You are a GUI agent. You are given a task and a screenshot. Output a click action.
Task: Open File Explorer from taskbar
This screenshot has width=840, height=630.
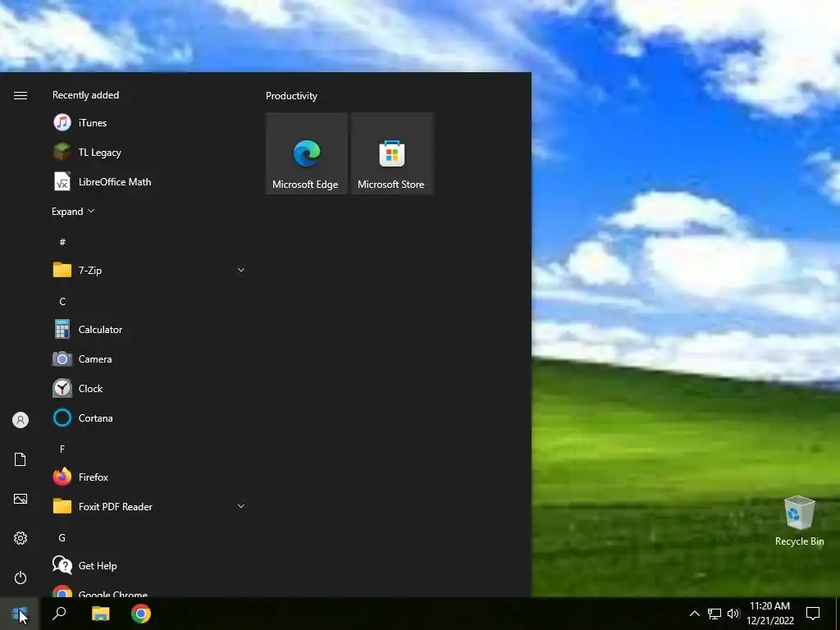click(100, 614)
